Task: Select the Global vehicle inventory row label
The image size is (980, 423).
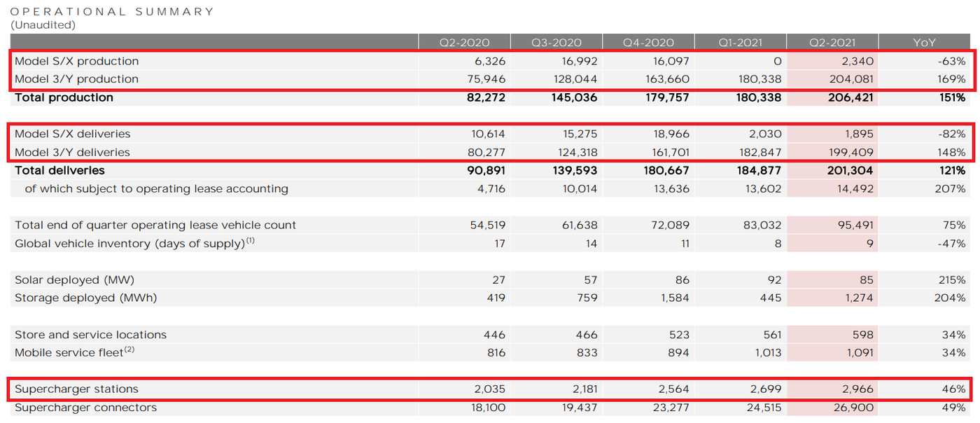Action: 134,244
